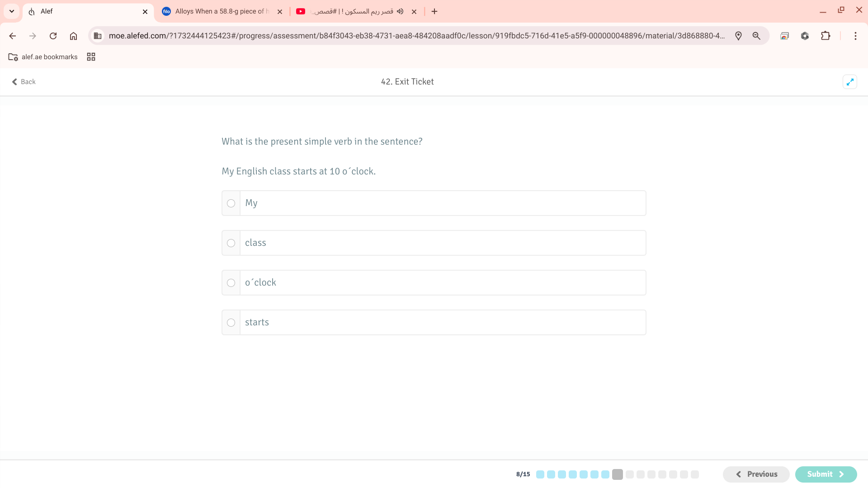Open the bookmark apps grid icon

(91, 57)
